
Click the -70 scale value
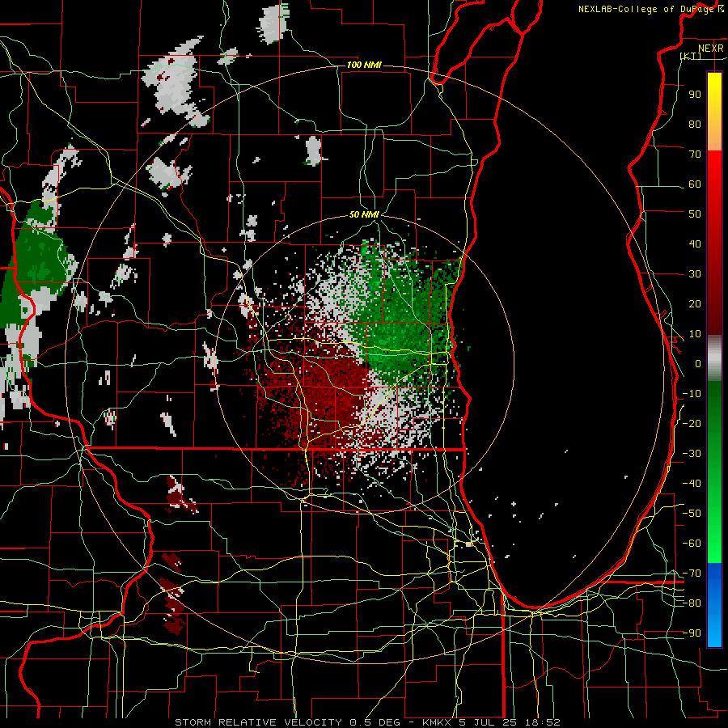point(692,574)
